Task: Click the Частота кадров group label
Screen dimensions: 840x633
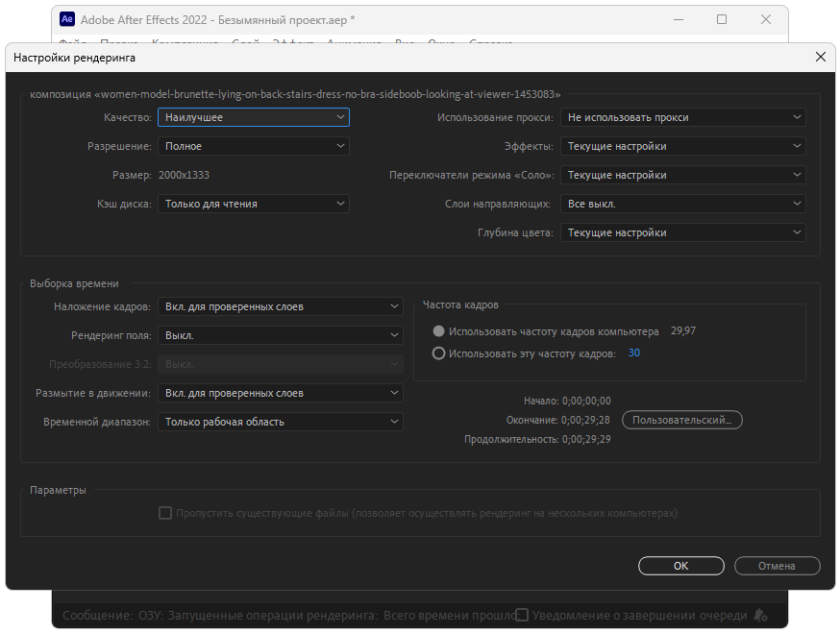Action: 460,304
